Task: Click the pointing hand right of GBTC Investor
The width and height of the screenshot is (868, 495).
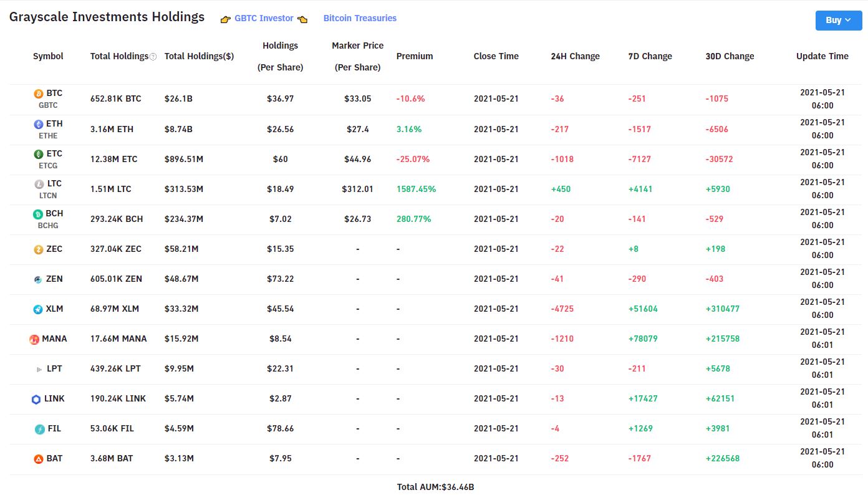Action: click(302, 19)
